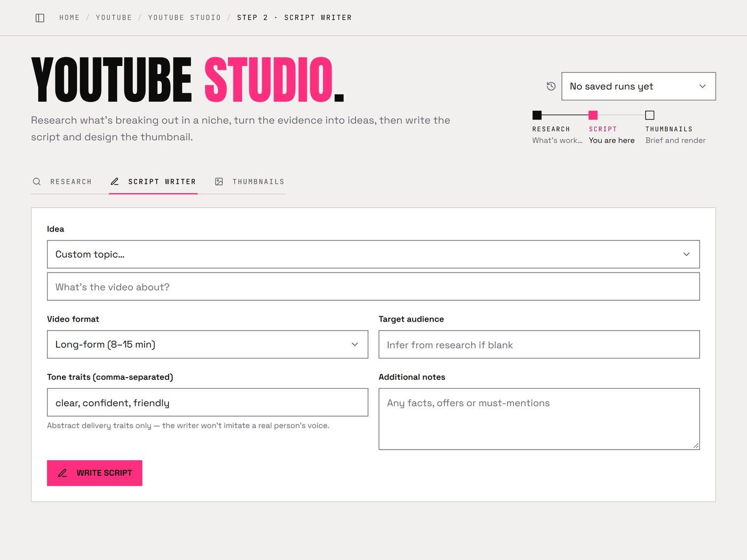Image resolution: width=747 pixels, height=560 pixels.
Task: Click the Write Script button
Action: [94, 473]
